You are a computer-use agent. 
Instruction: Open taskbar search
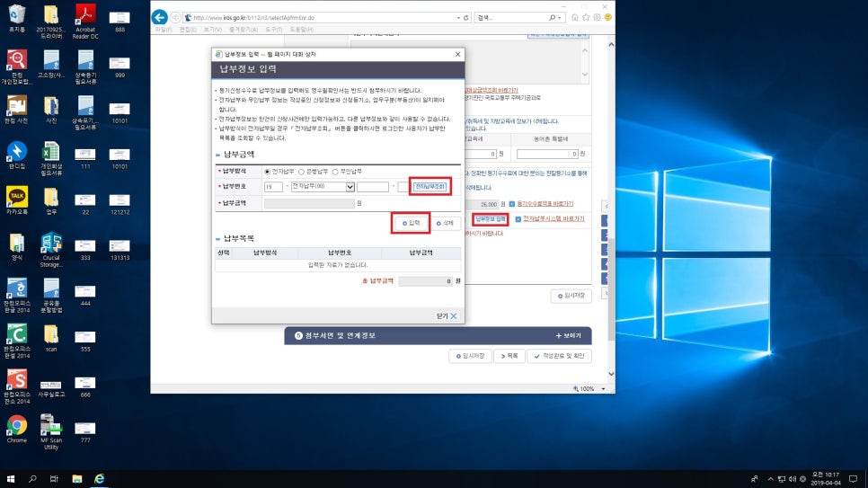[x=32, y=479]
